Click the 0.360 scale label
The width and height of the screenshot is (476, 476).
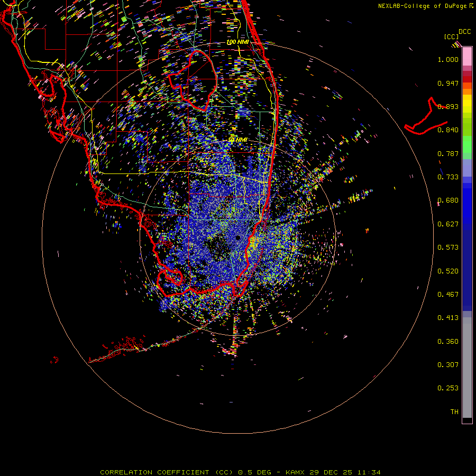point(448,342)
